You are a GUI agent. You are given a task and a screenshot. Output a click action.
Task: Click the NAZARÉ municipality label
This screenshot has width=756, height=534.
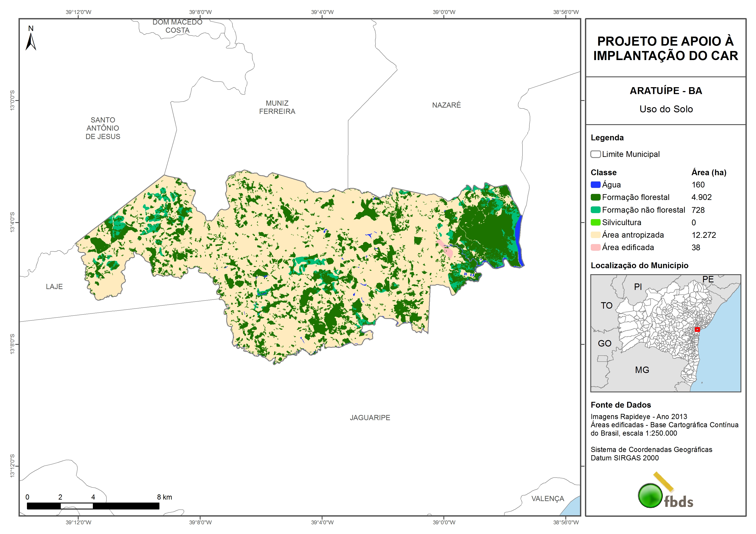[x=446, y=105]
